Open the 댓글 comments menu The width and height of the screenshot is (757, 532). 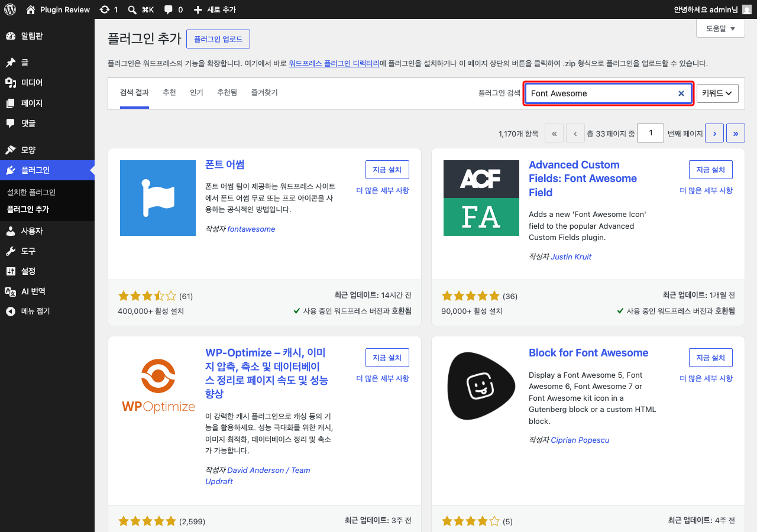[47, 123]
